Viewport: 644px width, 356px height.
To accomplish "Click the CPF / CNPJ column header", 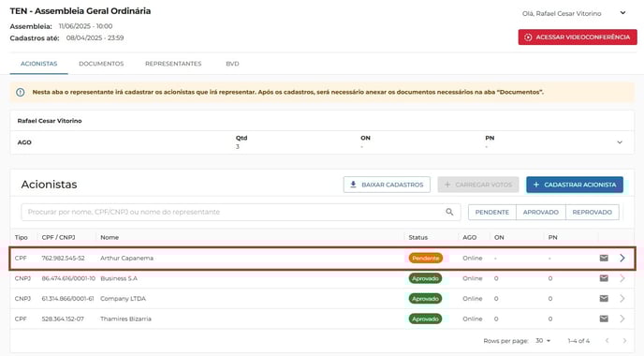I will pyautogui.click(x=58, y=237).
